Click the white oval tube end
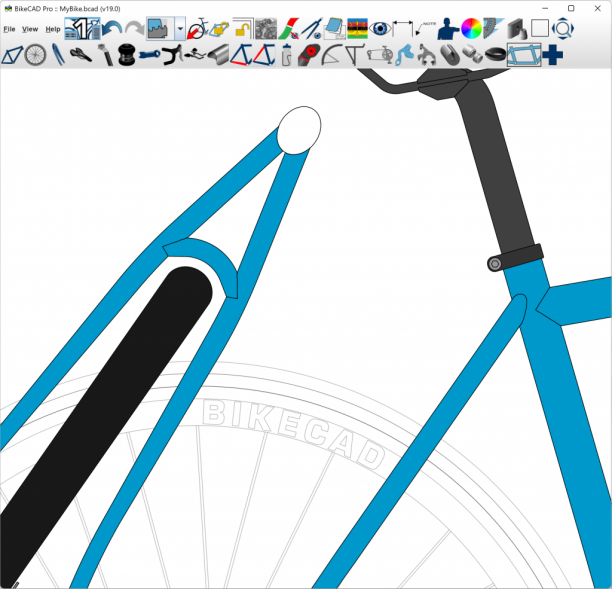The height and width of the screenshot is (589, 612). [299, 130]
